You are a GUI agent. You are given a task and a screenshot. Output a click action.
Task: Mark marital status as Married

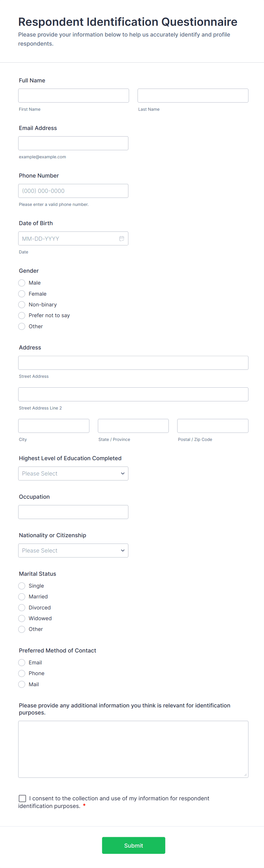22,597
